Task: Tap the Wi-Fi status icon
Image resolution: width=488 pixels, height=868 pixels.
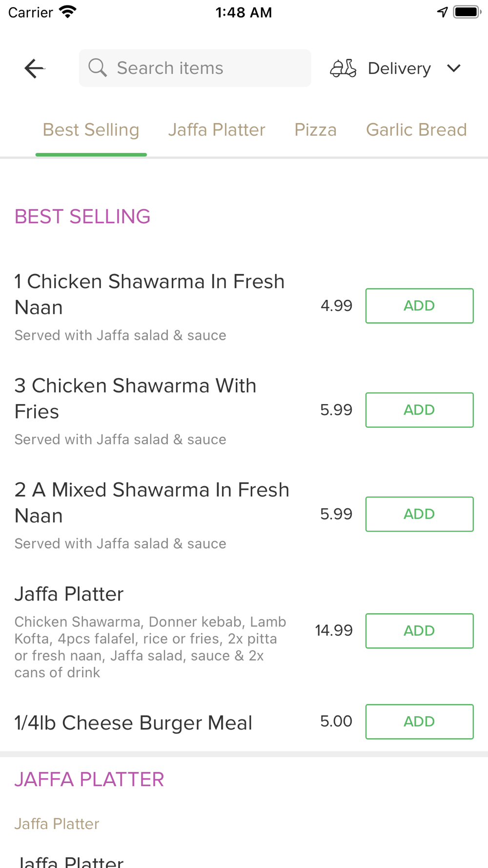Action: click(x=68, y=12)
